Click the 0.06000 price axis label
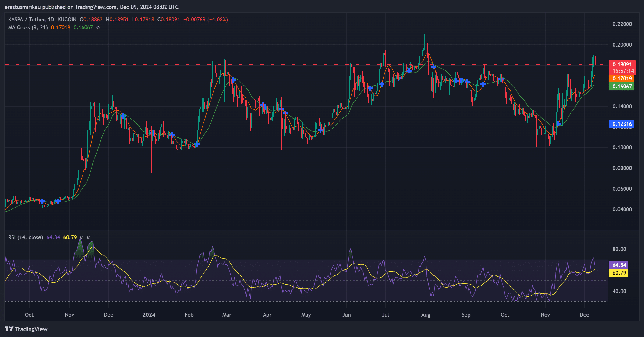The height and width of the screenshot is (337, 644). click(x=622, y=189)
